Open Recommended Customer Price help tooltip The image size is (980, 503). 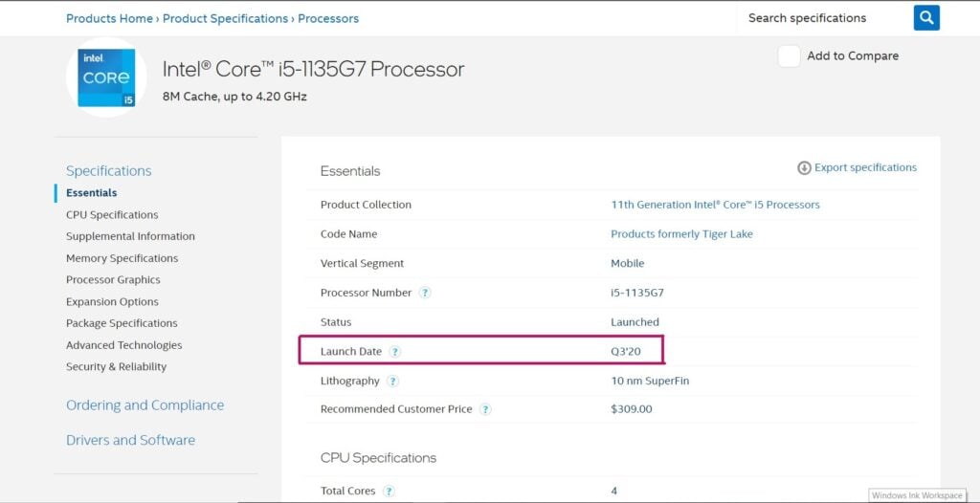pyautogui.click(x=485, y=409)
